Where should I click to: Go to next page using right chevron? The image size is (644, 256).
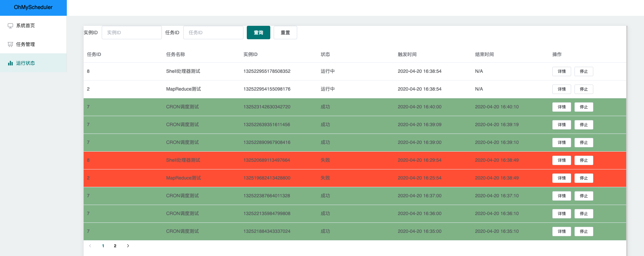[128, 246]
